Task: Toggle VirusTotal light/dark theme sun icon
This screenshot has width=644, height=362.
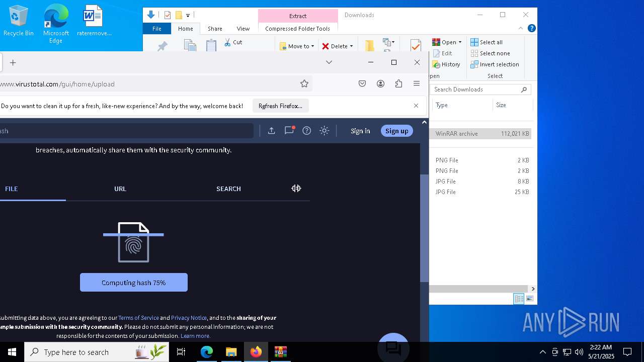Action: 325,131
